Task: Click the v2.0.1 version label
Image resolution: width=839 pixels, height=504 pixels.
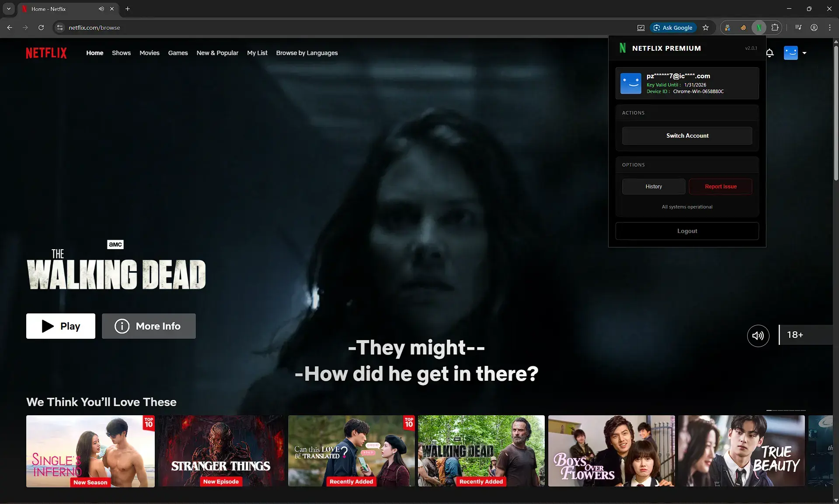Action: (x=751, y=48)
